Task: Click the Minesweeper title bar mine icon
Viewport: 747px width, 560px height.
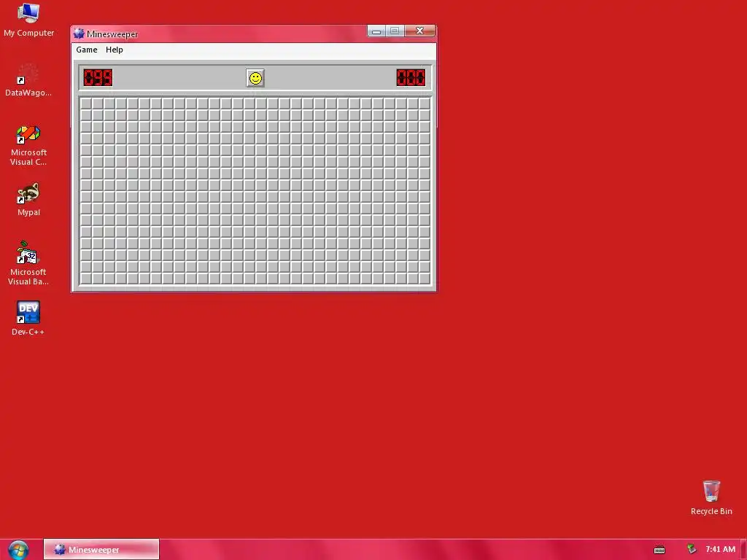Action: click(79, 34)
